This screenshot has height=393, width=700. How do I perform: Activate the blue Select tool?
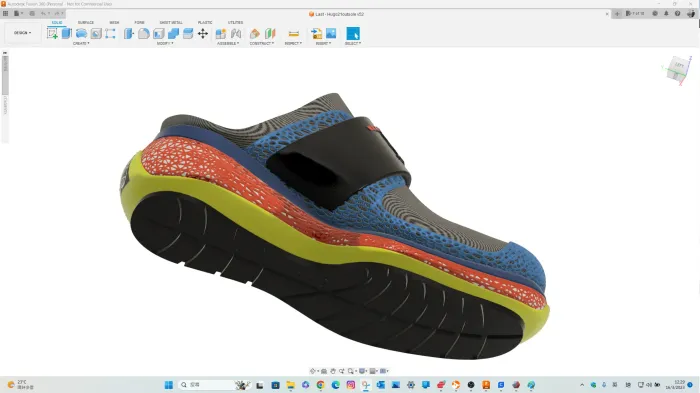[353, 33]
